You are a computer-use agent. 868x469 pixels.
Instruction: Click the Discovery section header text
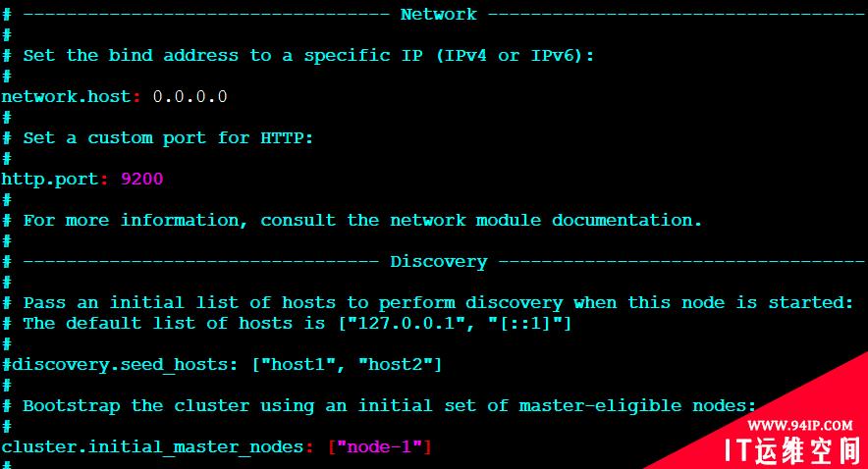[439, 261]
